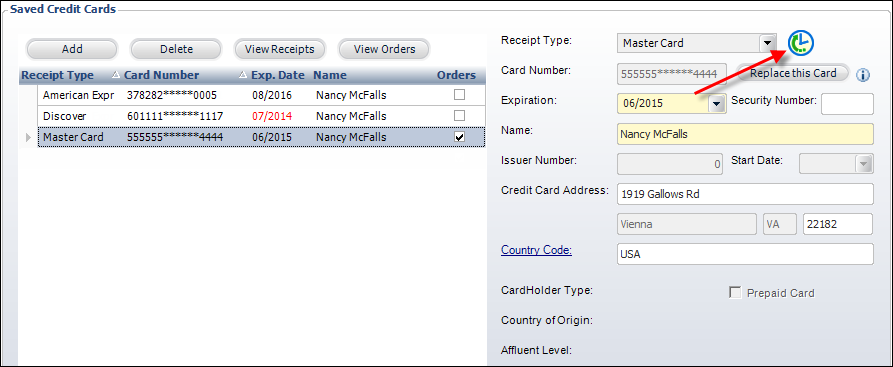This screenshot has height=367, width=893.
Task: Check the Orders box for American Express row
Action: point(459,95)
